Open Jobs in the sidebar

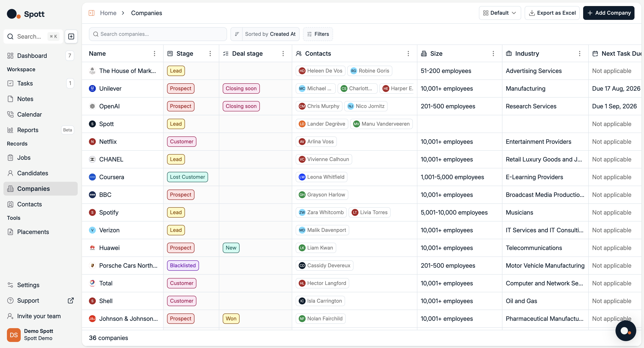[x=41, y=158]
